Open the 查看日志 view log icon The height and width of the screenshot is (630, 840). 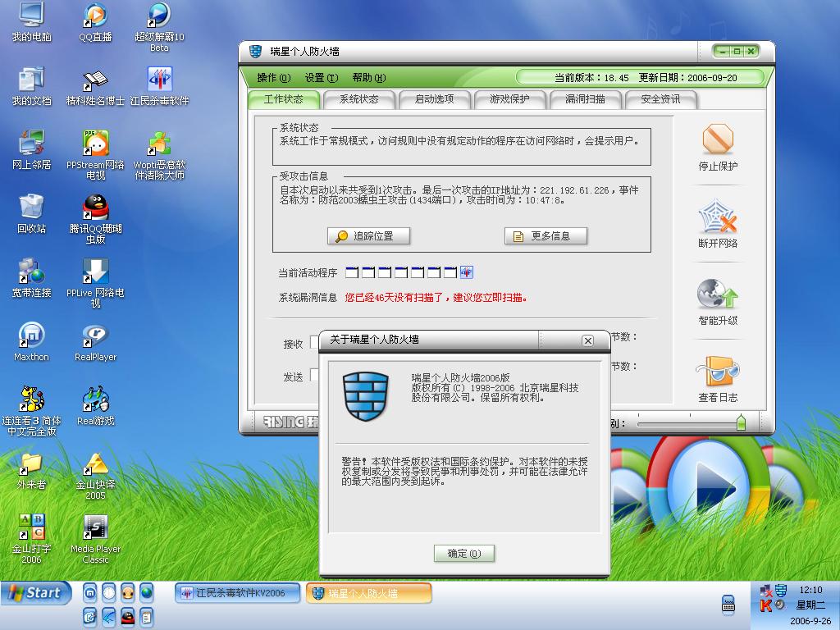717,371
